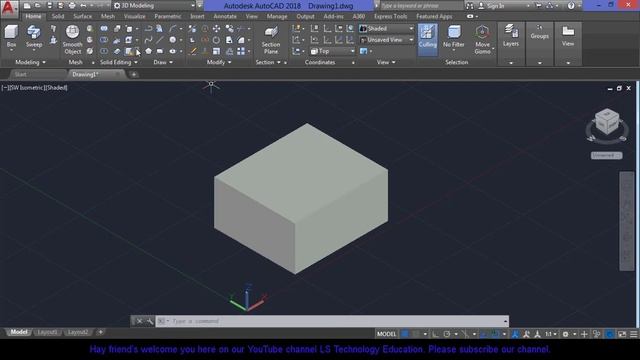Open the Surface ribbon tab

(x=82, y=16)
